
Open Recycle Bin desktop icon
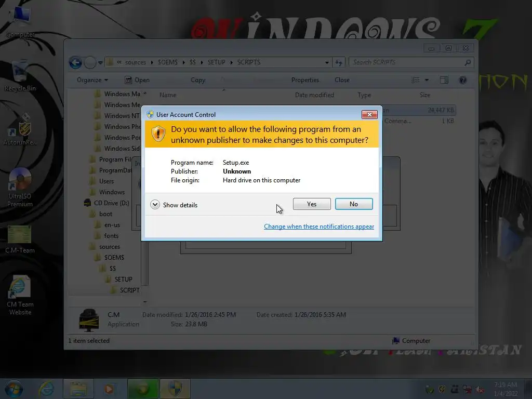click(x=20, y=76)
